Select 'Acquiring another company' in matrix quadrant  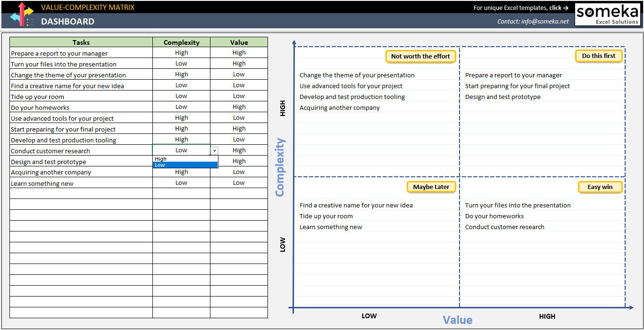tap(340, 107)
